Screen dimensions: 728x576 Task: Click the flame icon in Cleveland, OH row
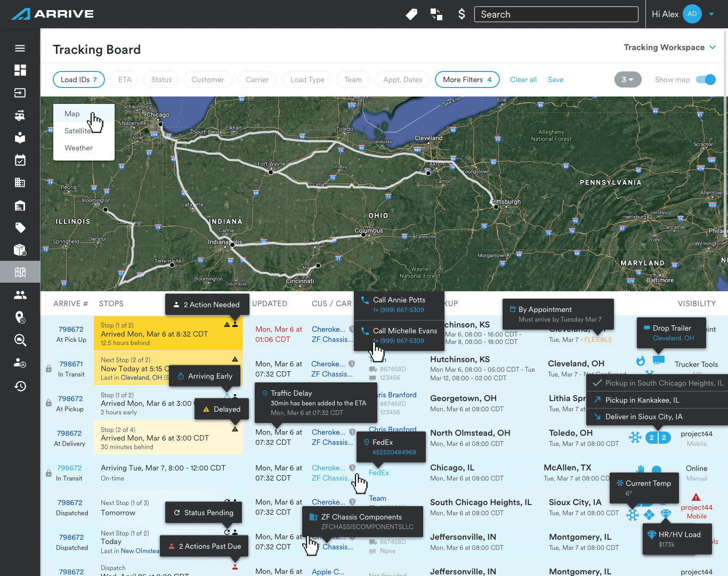641,361
